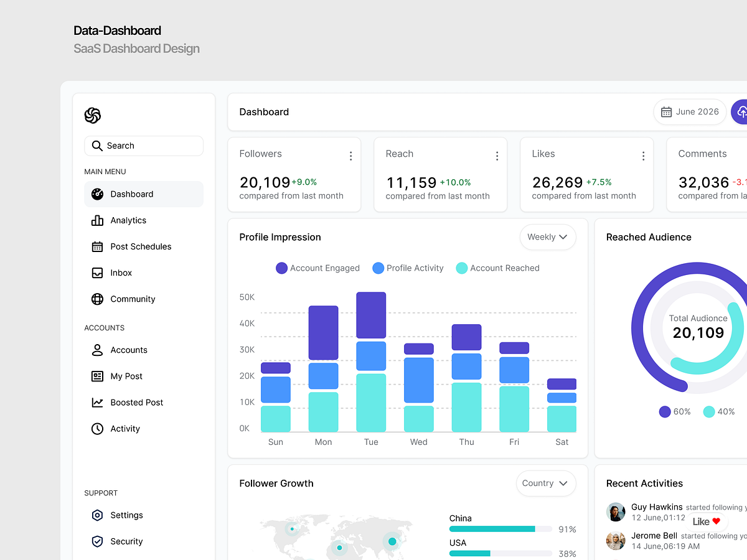
Task: Open the Weekly dropdown on Profile Impression
Action: tap(547, 237)
